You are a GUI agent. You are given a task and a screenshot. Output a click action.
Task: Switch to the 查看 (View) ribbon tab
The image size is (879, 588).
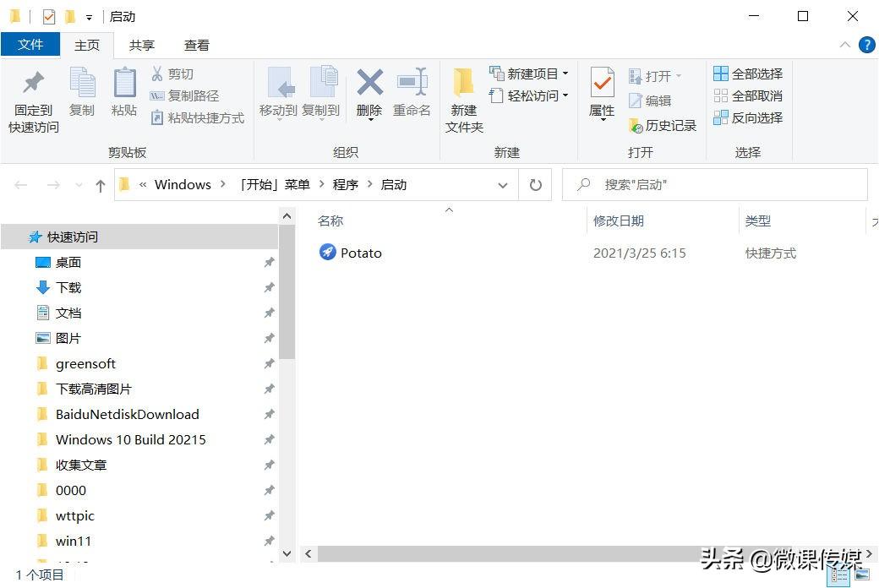point(197,46)
